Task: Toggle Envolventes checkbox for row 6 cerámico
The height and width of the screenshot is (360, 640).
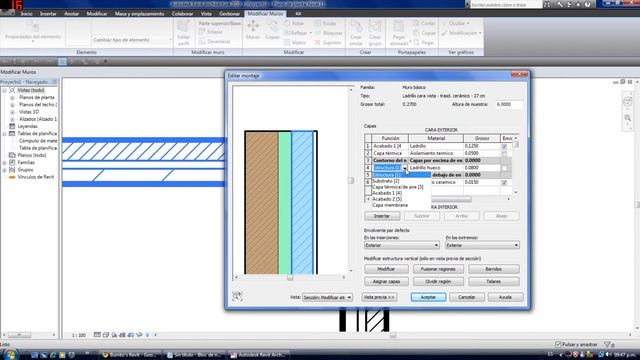Action: coord(504,182)
